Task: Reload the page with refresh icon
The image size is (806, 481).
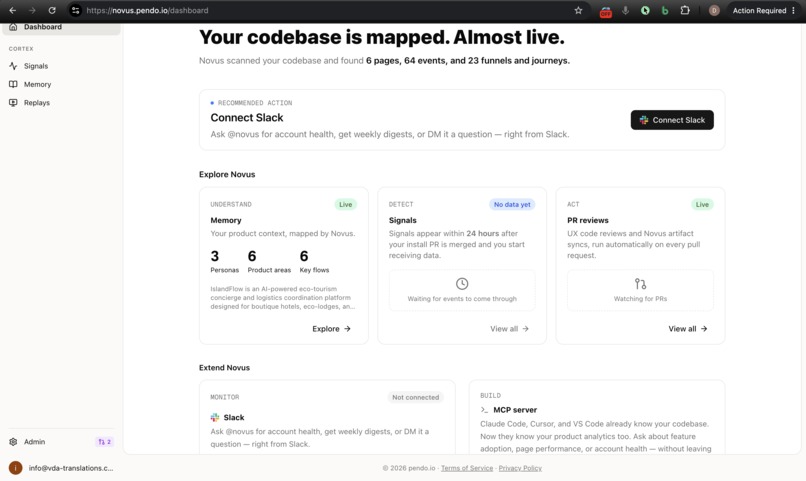Action: pos(52,10)
